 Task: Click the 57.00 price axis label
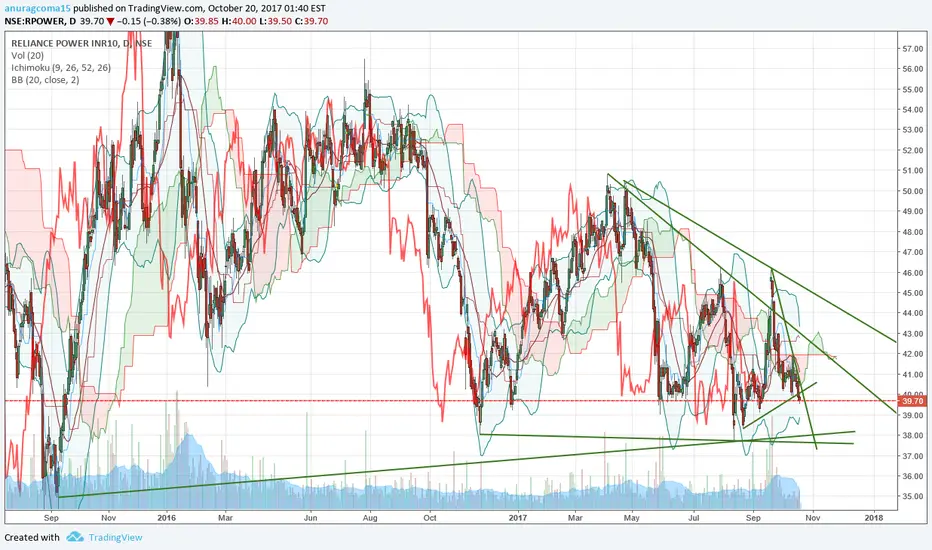pyautogui.click(x=912, y=49)
